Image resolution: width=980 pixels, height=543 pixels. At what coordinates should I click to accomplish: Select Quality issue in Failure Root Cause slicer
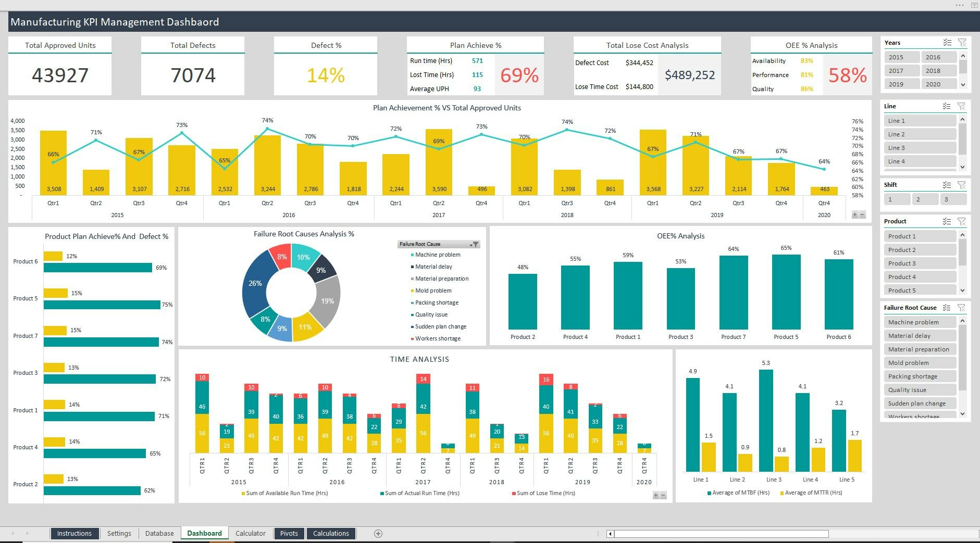907,389
